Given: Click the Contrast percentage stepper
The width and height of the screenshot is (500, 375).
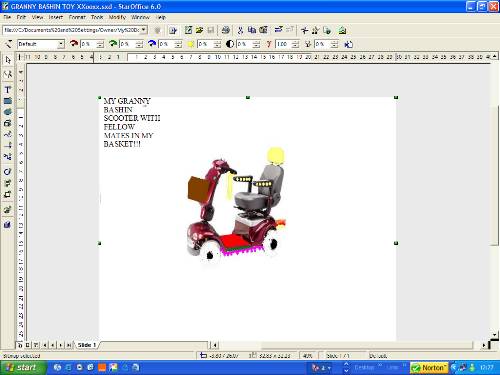Looking at the screenshot, I should [x=257, y=44].
